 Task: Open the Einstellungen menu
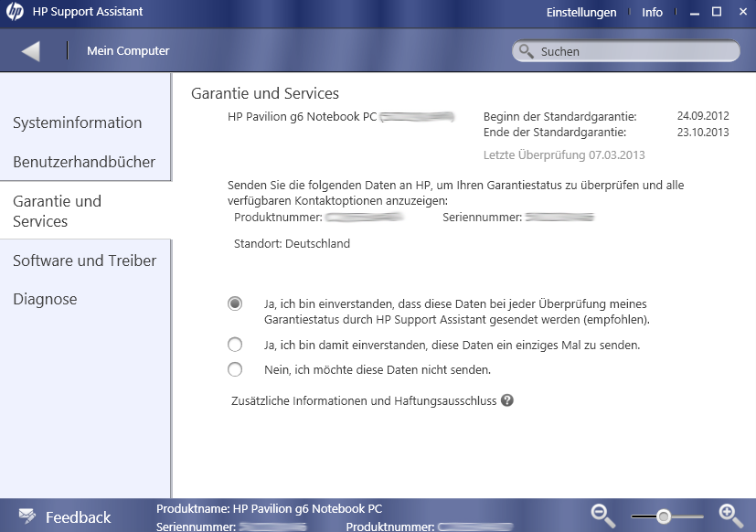point(581,13)
